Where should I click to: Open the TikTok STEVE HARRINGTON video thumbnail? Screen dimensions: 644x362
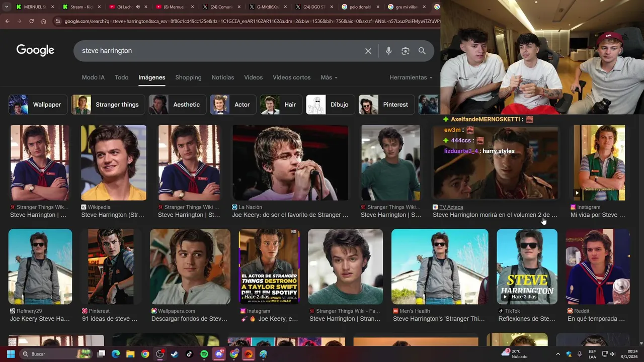[527, 266]
